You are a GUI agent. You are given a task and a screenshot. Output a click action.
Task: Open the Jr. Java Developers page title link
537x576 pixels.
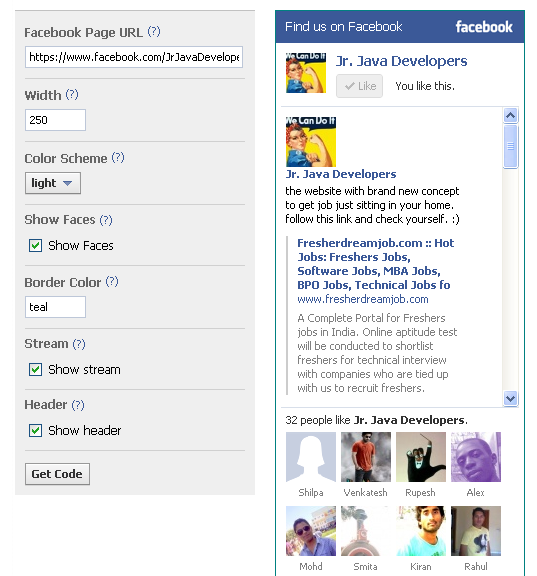401,61
